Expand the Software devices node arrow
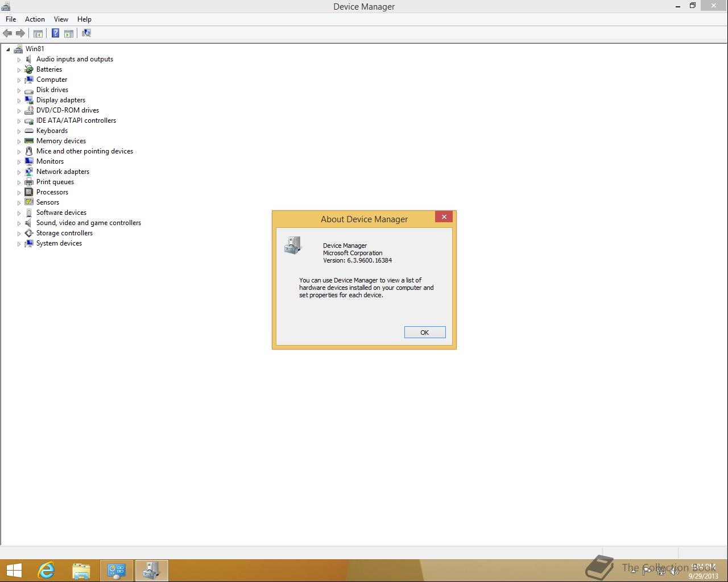This screenshot has width=728, height=582. [x=19, y=213]
